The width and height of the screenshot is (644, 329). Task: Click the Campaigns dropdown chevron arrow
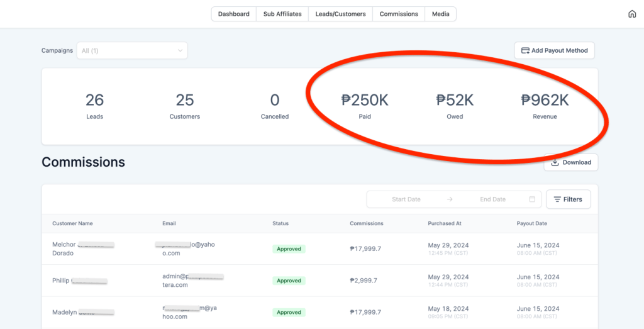(x=180, y=50)
